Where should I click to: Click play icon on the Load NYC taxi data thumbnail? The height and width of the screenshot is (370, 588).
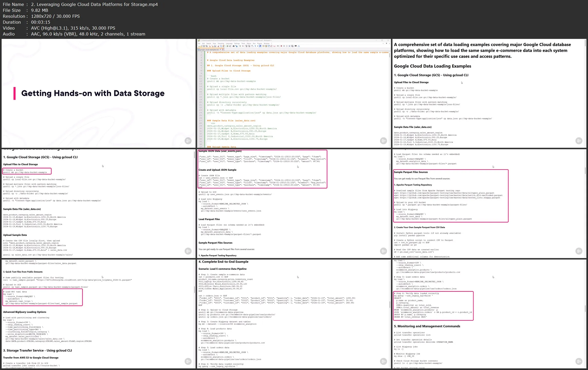click(188, 361)
